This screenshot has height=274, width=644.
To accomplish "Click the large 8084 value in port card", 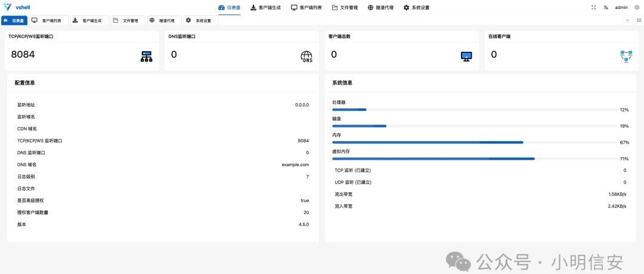I will [x=23, y=54].
